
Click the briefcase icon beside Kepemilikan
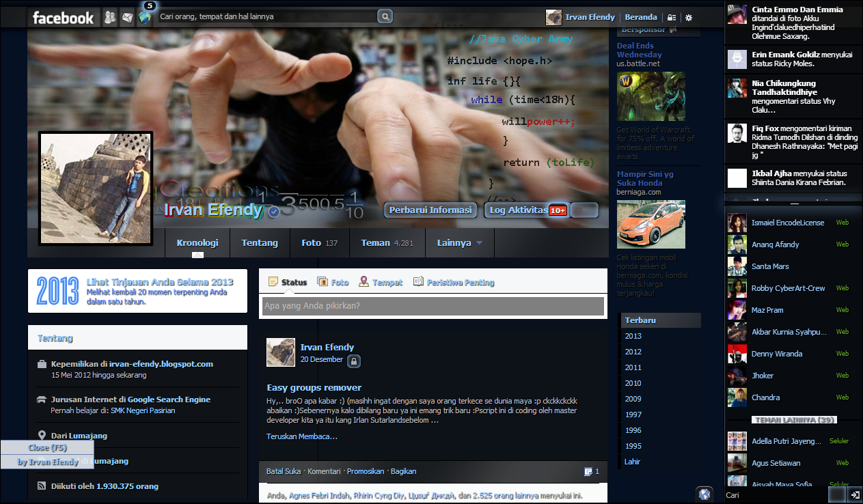point(42,364)
